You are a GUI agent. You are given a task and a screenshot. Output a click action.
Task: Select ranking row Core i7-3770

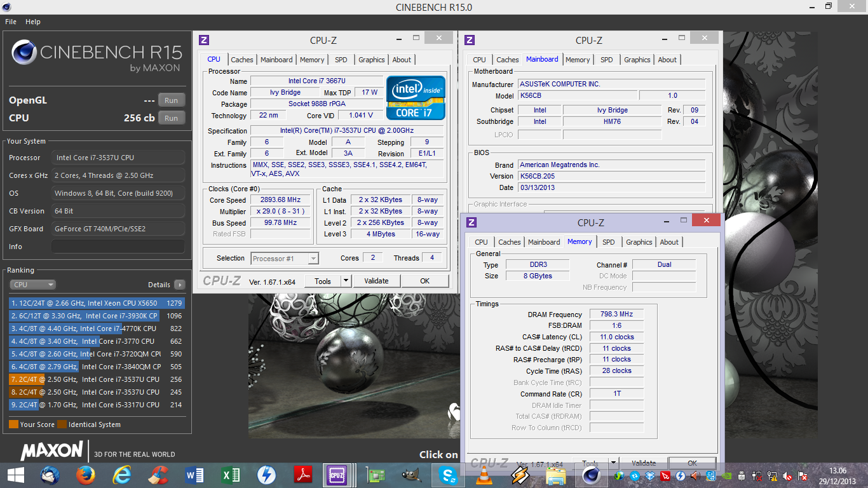click(x=97, y=341)
